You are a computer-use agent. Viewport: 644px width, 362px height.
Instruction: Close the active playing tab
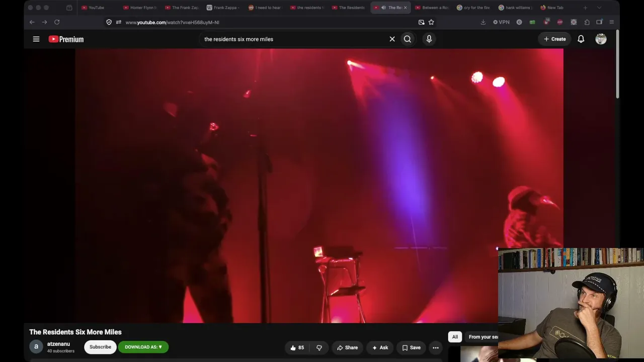[x=406, y=8]
